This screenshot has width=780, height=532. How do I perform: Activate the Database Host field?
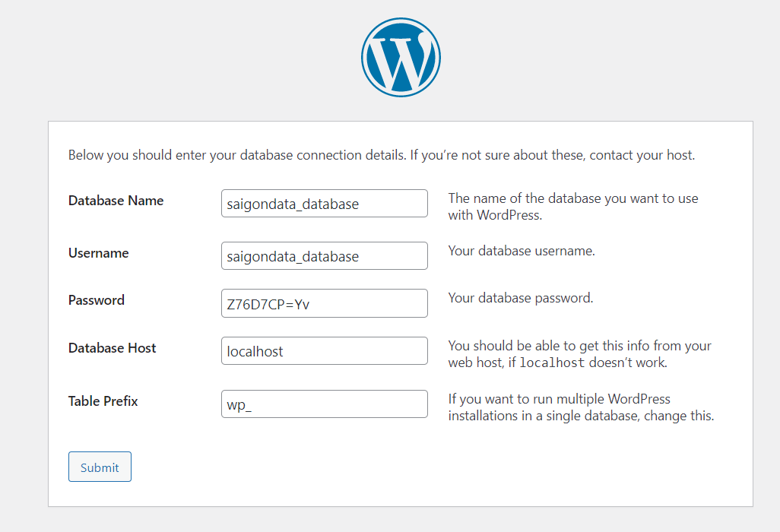(x=325, y=351)
